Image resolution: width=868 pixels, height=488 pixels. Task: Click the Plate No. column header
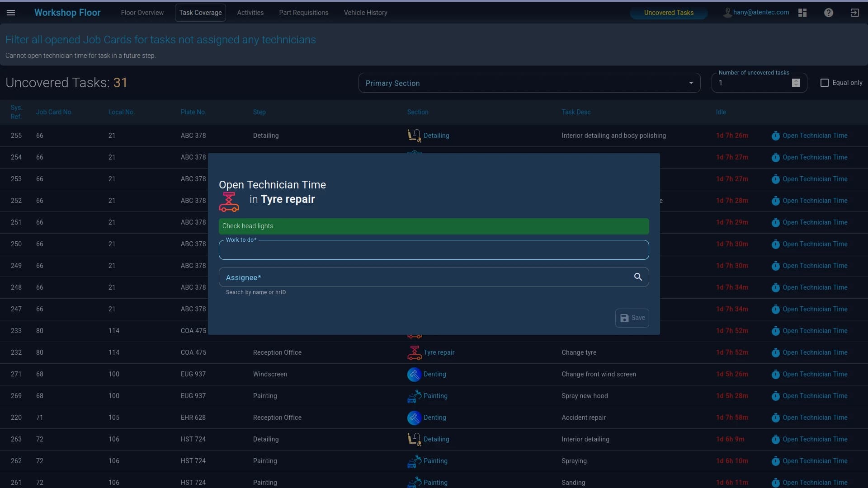point(193,112)
